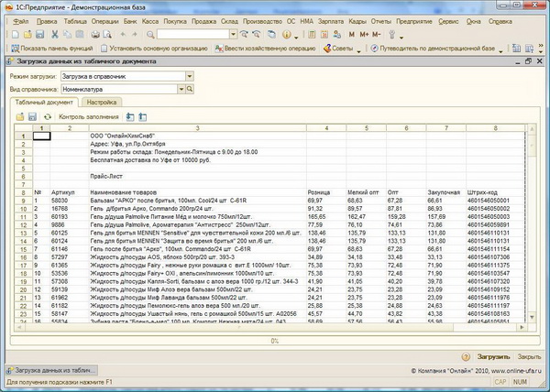Click the Open file icon in main toolbar
The width and height of the screenshot is (550, 392).
(27, 34)
